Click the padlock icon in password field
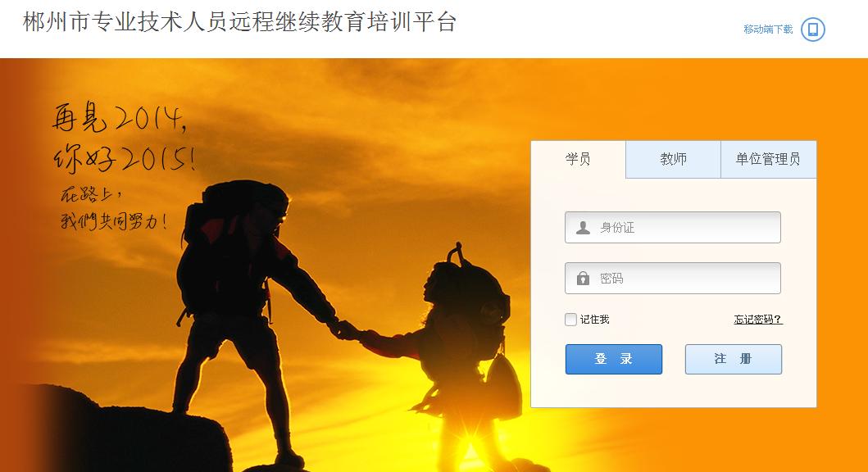Viewport: 868px width, 472px height. point(583,279)
